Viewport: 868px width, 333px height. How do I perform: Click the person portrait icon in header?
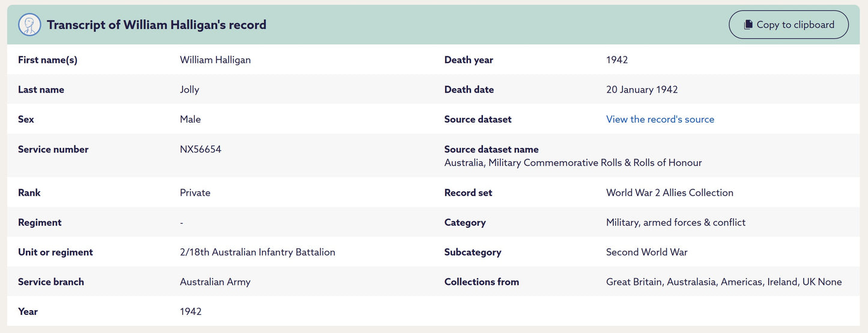point(29,25)
